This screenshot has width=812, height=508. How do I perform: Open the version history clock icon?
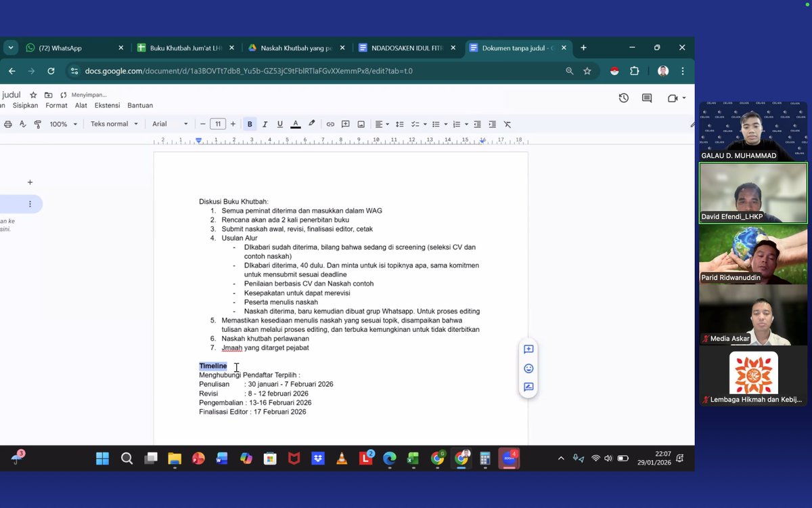tap(624, 98)
